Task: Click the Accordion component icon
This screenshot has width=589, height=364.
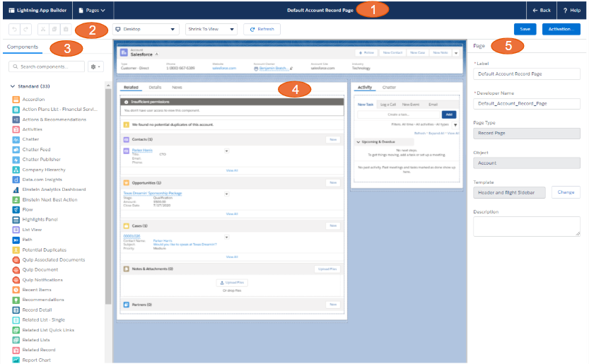Action: 16,100
